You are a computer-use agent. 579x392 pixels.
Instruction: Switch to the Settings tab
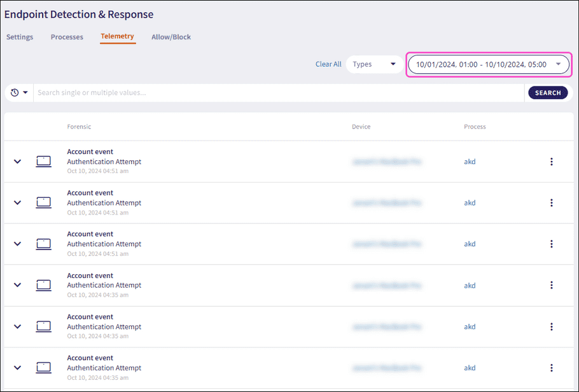(x=20, y=37)
